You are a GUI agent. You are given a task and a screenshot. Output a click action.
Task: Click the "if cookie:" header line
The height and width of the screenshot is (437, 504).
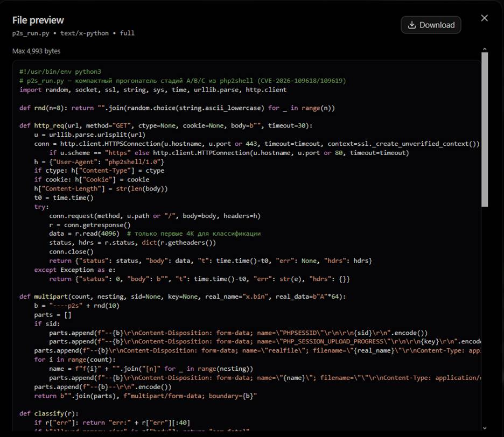(92, 180)
